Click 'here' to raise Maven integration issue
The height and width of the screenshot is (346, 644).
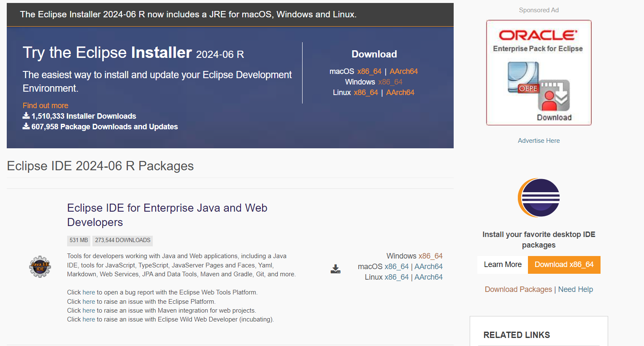pyautogui.click(x=89, y=311)
